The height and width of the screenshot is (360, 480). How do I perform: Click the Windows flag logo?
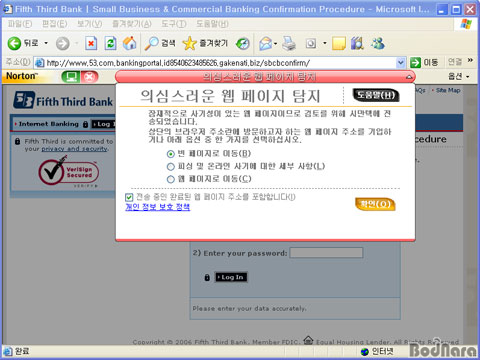click(x=466, y=24)
